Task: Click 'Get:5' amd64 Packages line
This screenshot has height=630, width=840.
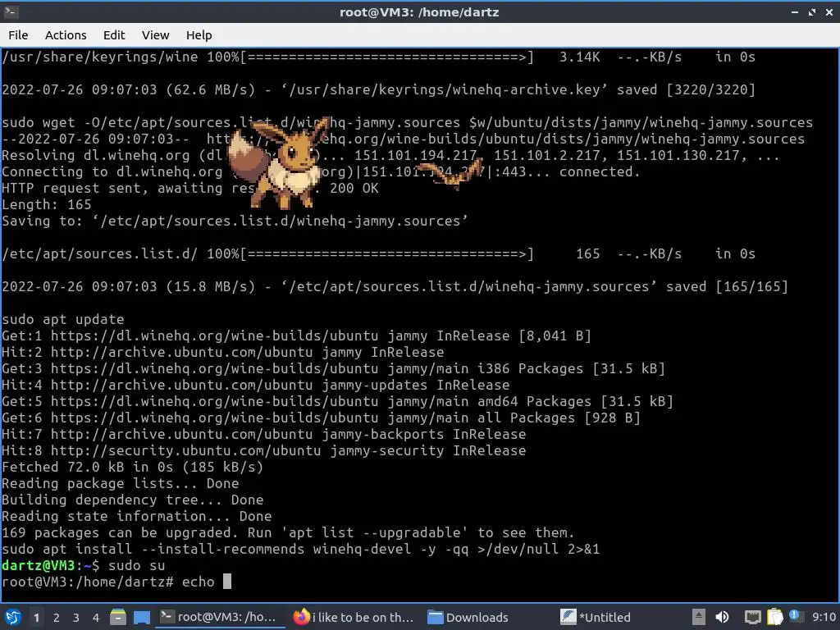Action: (x=337, y=401)
